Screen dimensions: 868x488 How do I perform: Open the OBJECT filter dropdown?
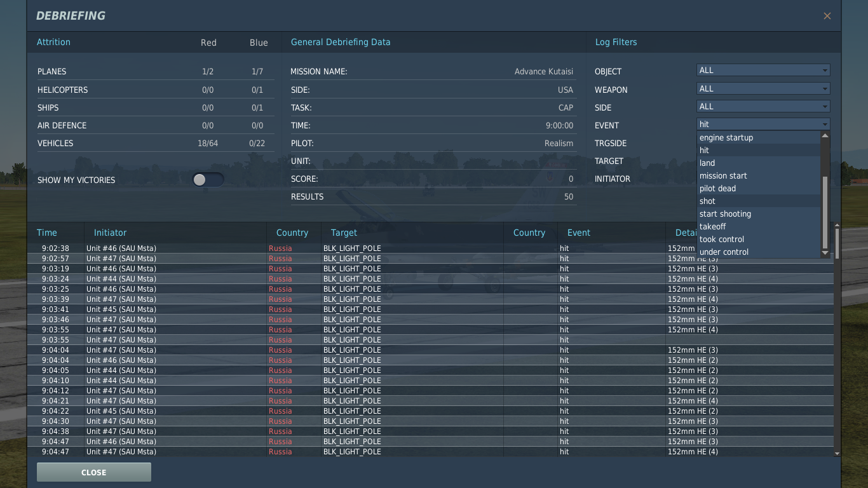coord(763,71)
